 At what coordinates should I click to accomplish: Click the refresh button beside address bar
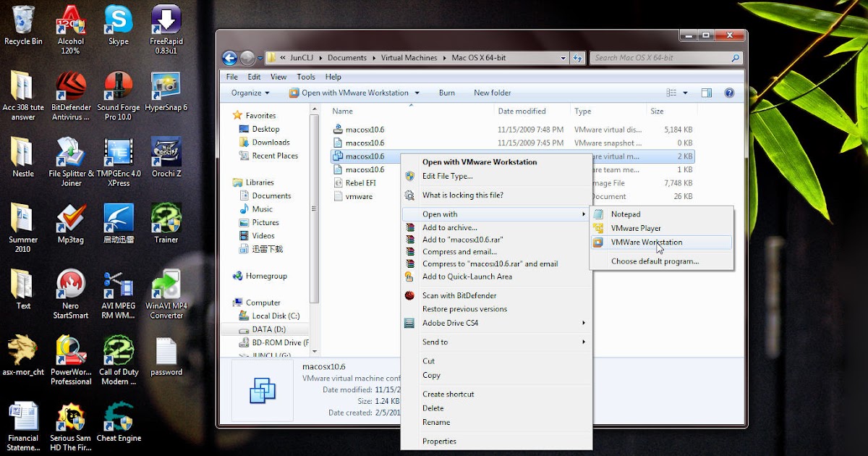click(x=578, y=58)
